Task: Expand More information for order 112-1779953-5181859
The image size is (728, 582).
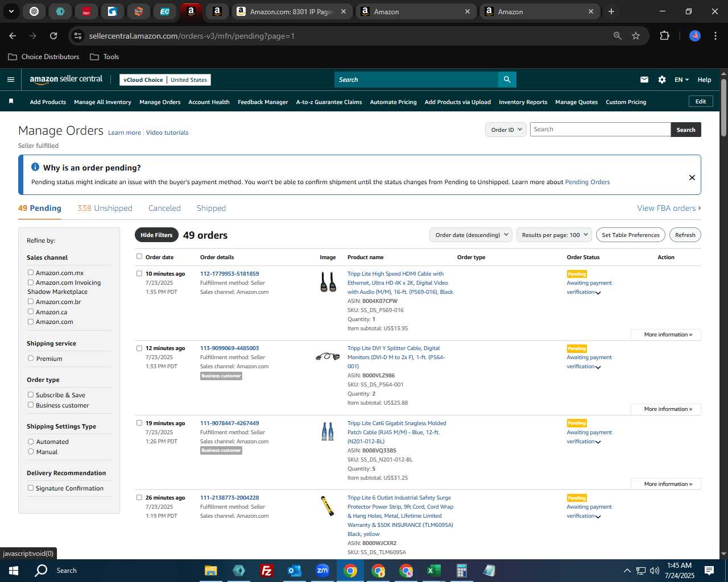Action: (666, 335)
